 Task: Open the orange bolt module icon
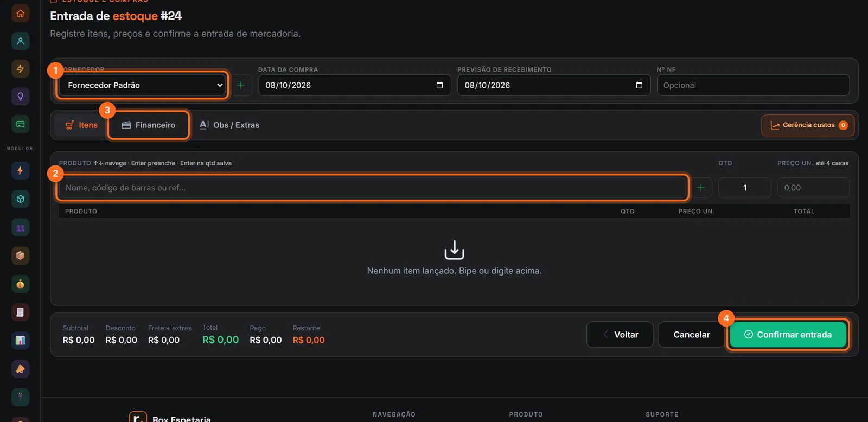click(x=20, y=170)
